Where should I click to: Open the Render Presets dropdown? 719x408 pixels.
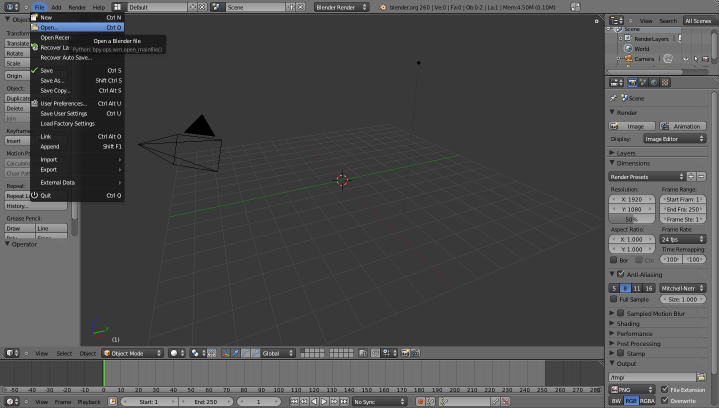click(x=647, y=176)
